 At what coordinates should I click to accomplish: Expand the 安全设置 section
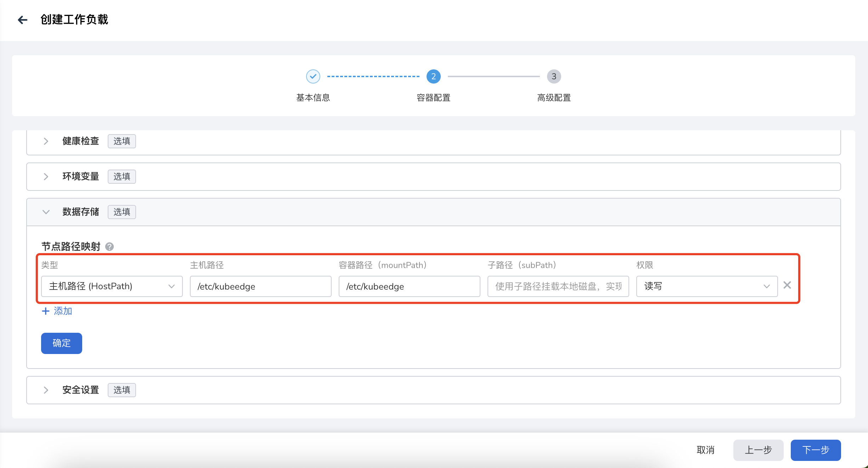(46, 390)
